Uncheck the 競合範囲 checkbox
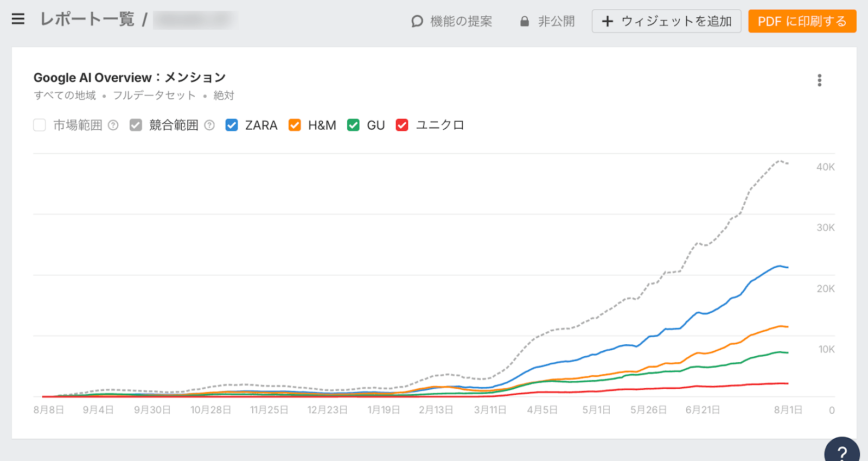Image resolution: width=868 pixels, height=461 pixels. pos(136,125)
